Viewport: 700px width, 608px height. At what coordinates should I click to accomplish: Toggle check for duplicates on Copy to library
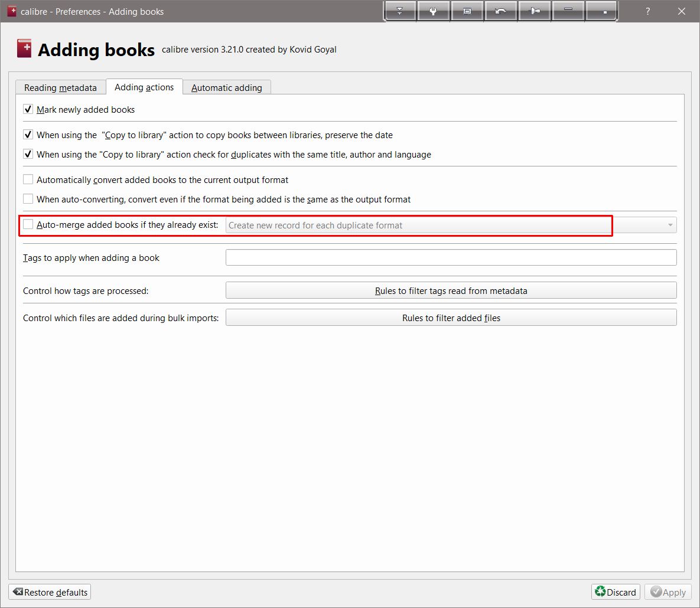[x=28, y=154]
